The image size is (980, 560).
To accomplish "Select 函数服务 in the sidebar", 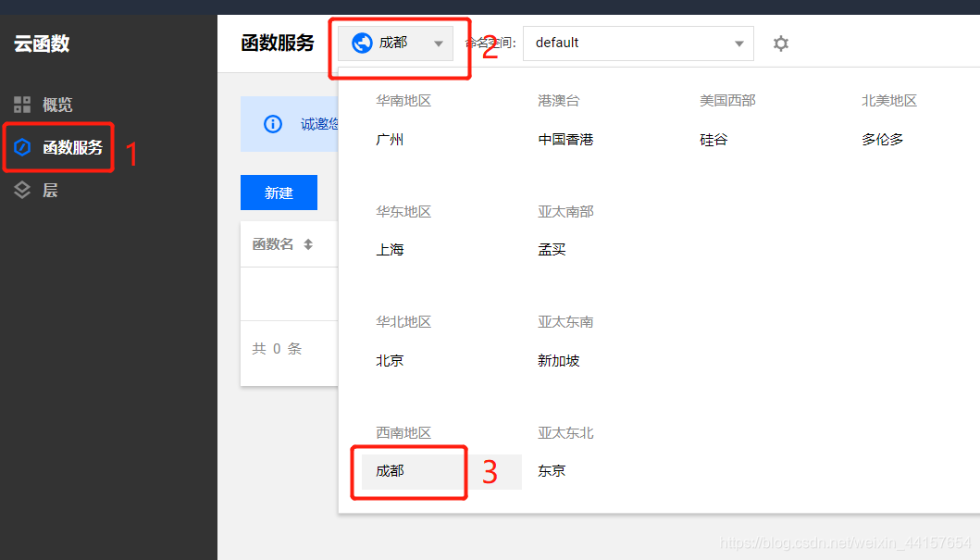I will (72, 147).
